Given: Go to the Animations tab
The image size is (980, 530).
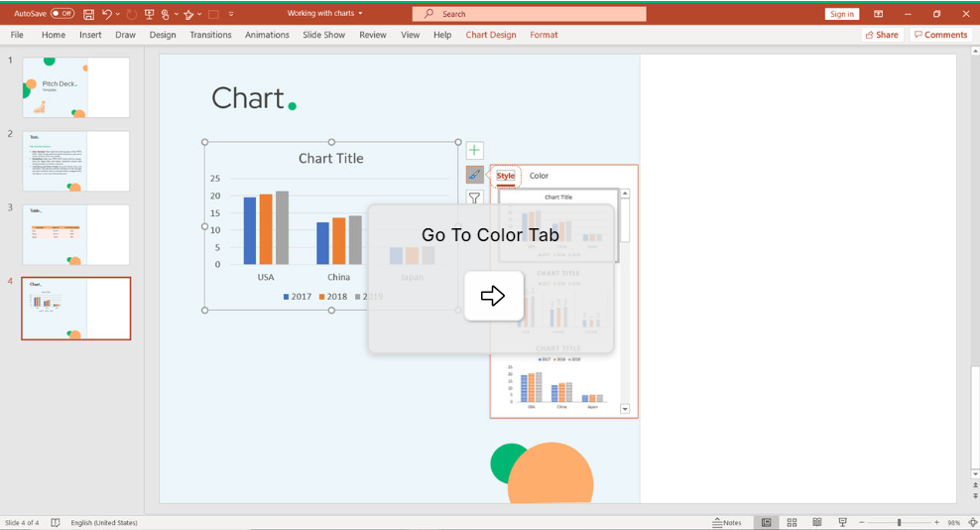Looking at the screenshot, I should (x=267, y=35).
